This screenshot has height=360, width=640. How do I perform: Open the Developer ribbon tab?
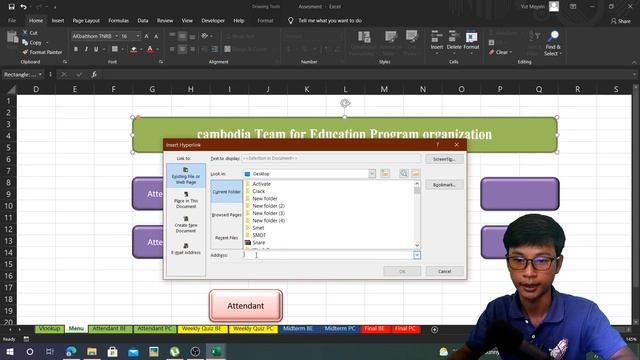pos(213,20)
